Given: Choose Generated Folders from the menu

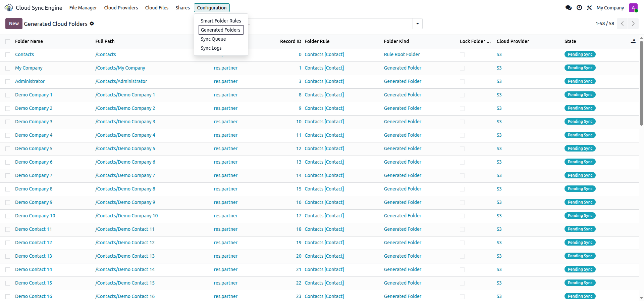Looking at the screenshot, I should pos(221,30).
